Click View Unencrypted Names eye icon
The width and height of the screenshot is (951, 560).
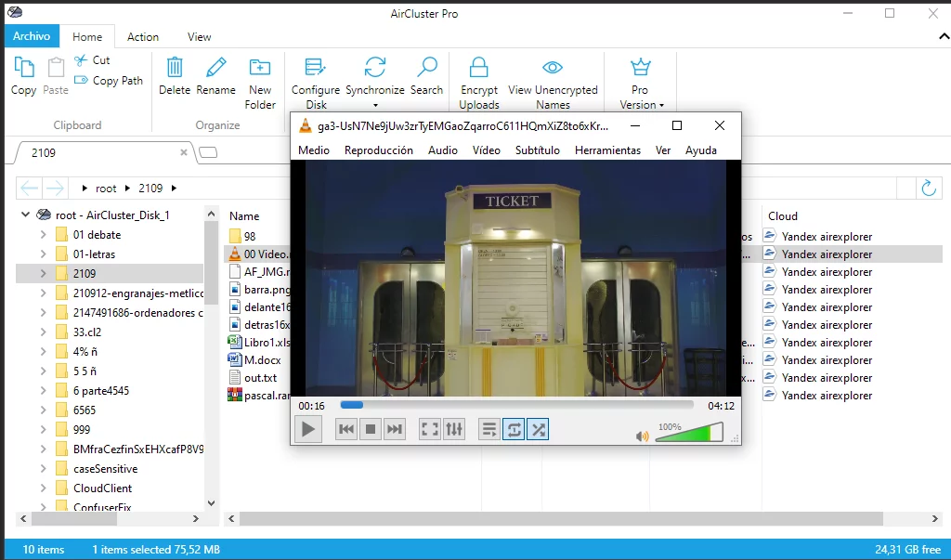[553, 68]
